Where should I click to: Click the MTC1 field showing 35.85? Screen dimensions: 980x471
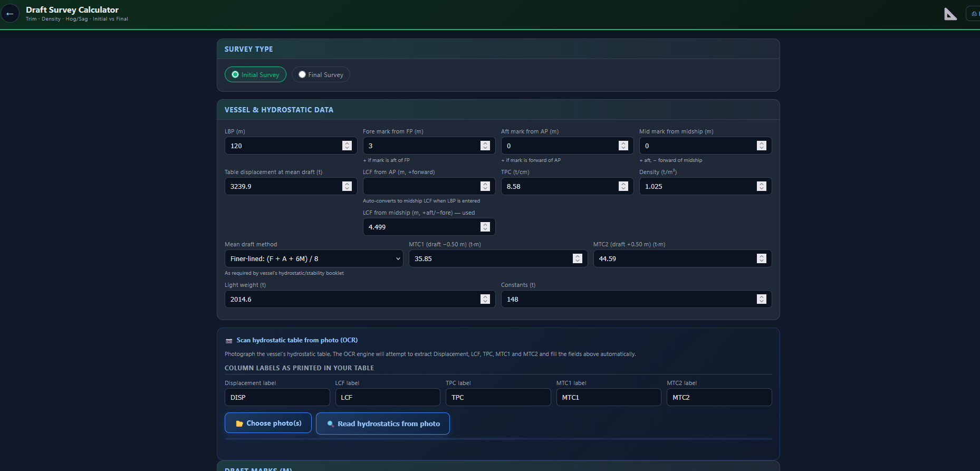pos(498,258)
